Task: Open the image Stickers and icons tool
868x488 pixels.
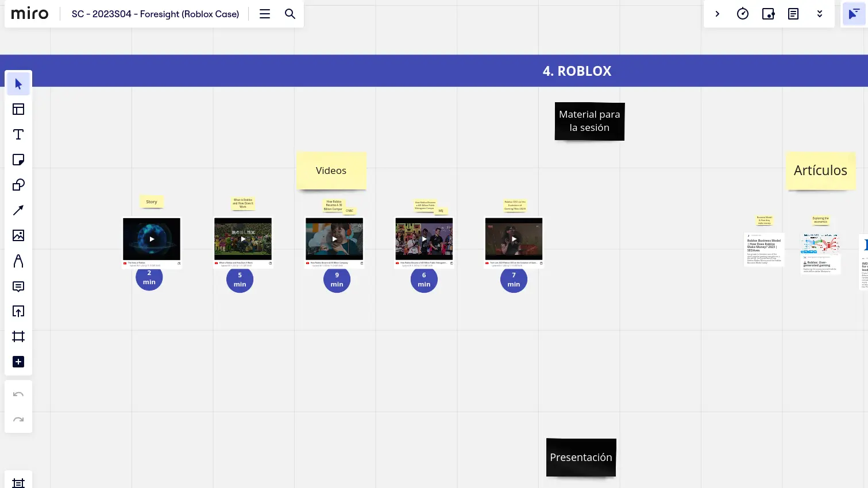Action: tap(18, 235)
